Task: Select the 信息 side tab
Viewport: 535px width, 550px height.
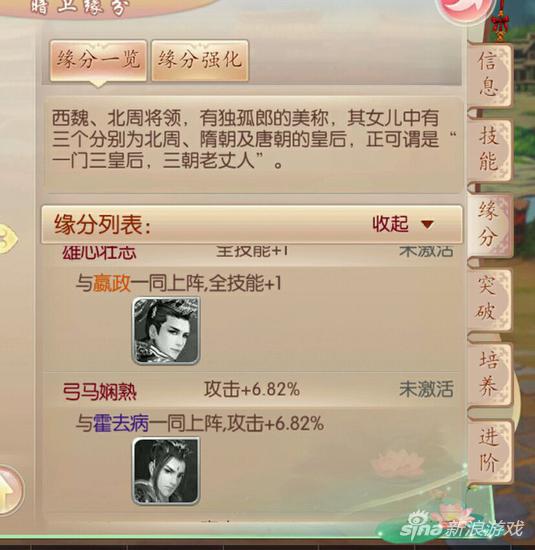Action: [489, 74]
